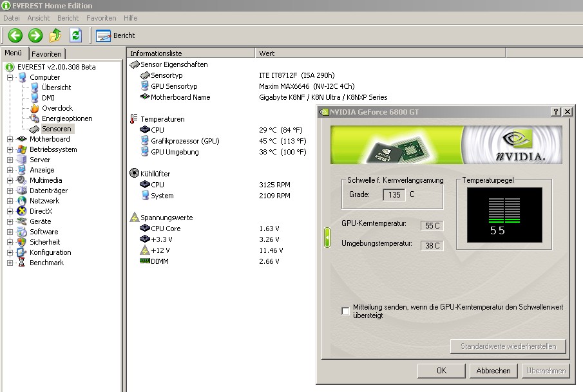Click the Betriebssystem Windows flag icon
The image size is (583, 392).
pos(22,149)
